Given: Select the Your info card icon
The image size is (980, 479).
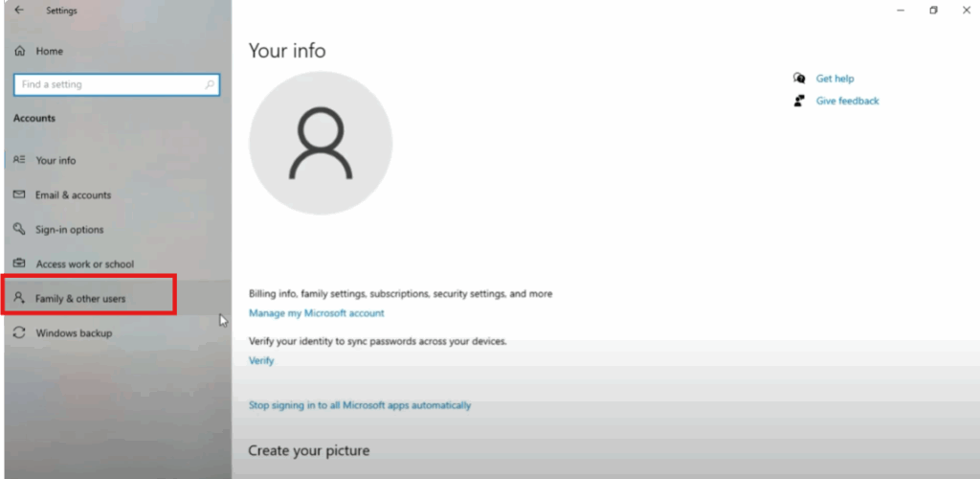Looking at the screenshot, I should [19, 160].
